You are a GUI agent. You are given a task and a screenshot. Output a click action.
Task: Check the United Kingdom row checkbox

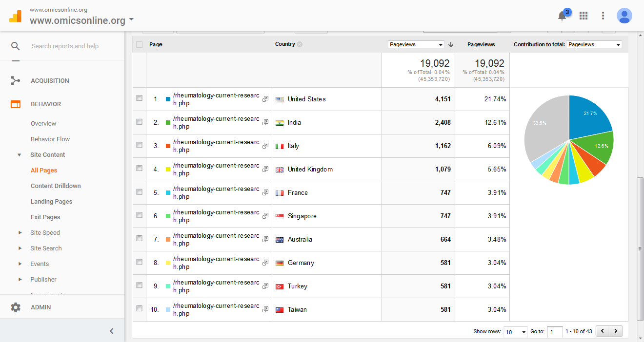pos(140,168)
